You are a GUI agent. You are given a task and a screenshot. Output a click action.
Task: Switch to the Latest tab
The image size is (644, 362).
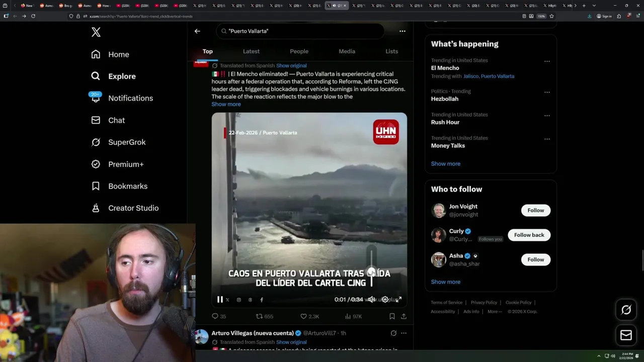coord(251,51)
